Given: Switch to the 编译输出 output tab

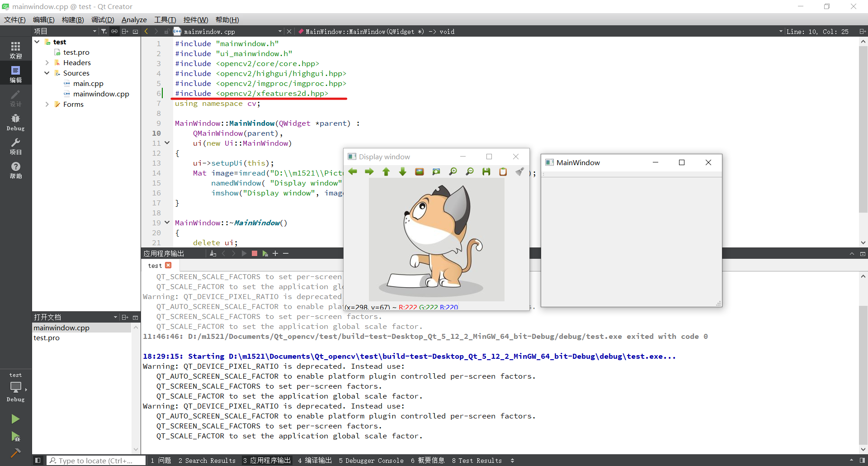Looking at the screenshot, I should pyautogui.click(x=315, y=461).
